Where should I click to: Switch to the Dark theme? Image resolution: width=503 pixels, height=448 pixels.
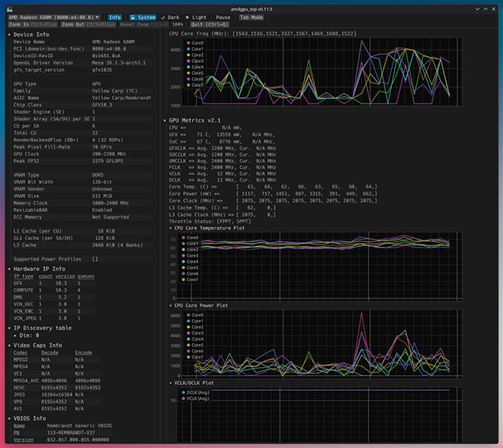pyautogui.click(x=170, y=17)
